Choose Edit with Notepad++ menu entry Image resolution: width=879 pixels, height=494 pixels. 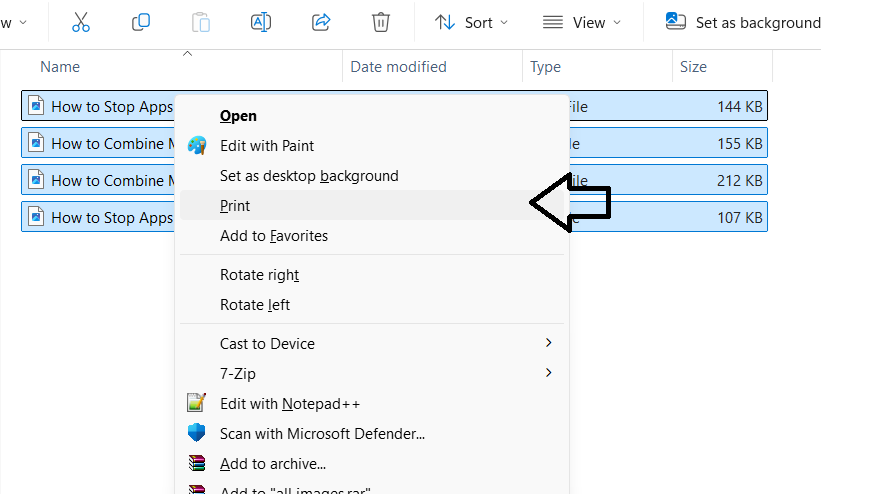pos(372,404)
